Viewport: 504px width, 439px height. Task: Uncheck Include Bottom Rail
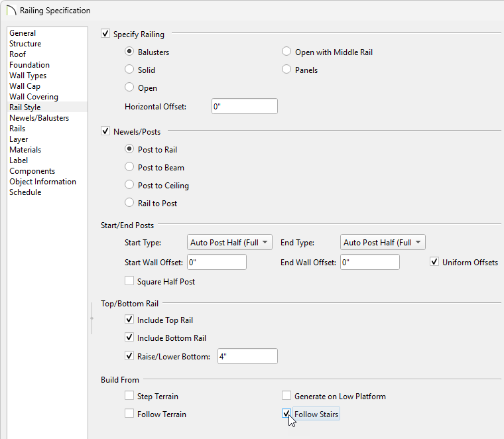point(129,338)
